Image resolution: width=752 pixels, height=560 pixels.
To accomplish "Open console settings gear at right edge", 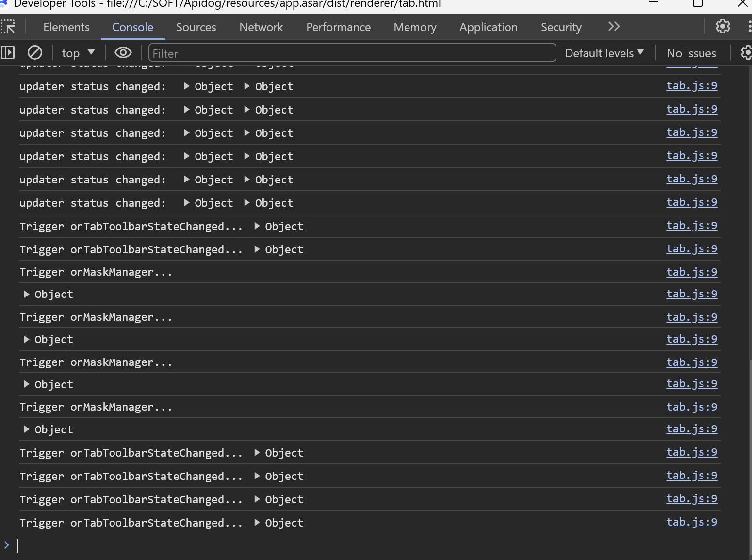I will pos(746,52).
